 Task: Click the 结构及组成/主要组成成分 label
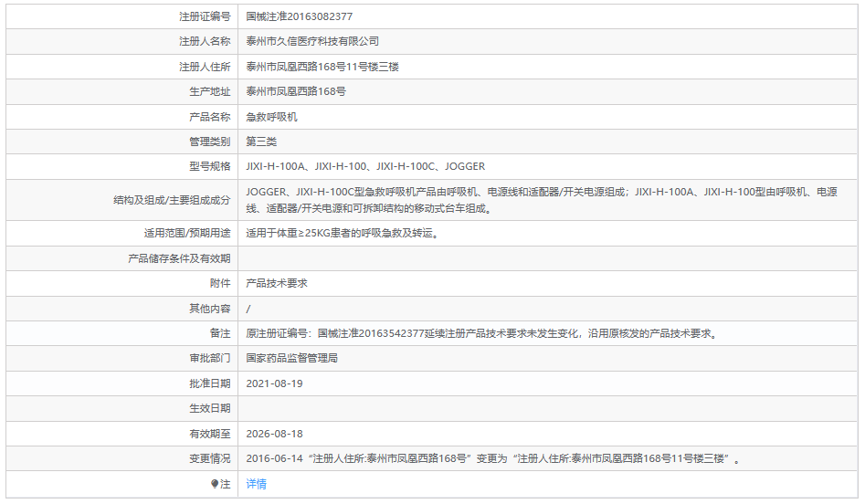coord(172,200)
